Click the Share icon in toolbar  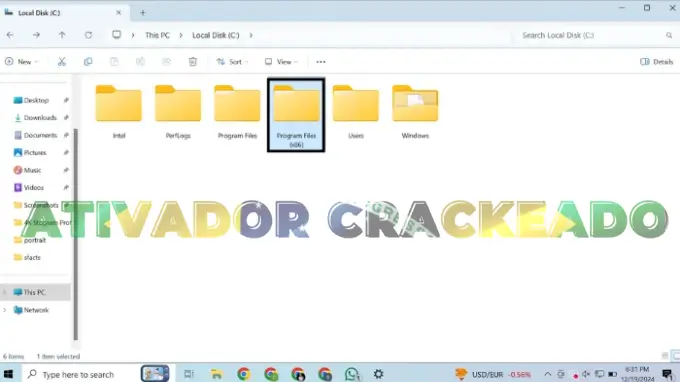(x=167, y=62)
